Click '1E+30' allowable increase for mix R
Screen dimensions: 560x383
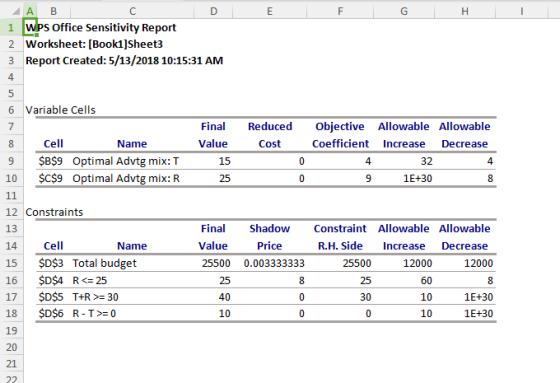418,178
